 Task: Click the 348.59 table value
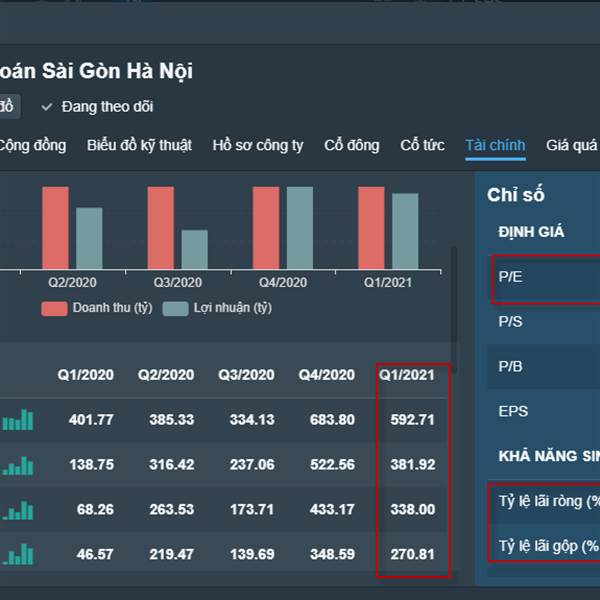pos(332,554)
